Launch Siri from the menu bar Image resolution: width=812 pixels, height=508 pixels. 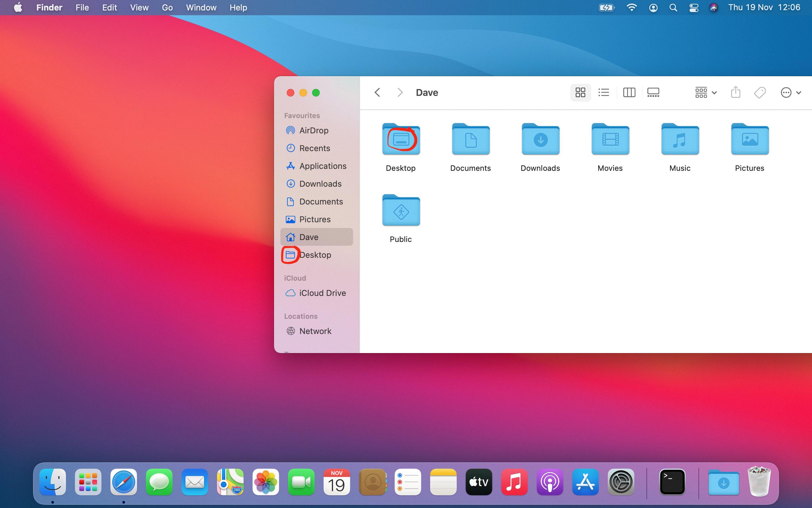point(714,7)
